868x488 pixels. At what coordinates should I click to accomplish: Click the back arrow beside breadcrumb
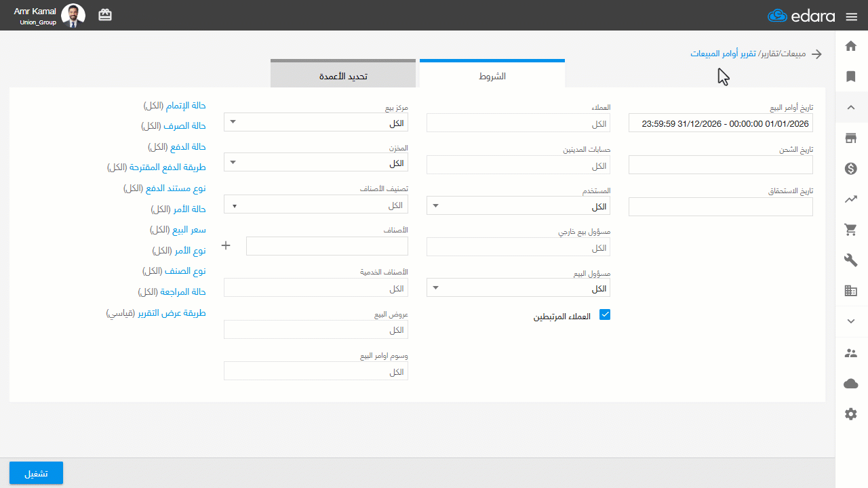pyautogui.click(x=817, y=54)
